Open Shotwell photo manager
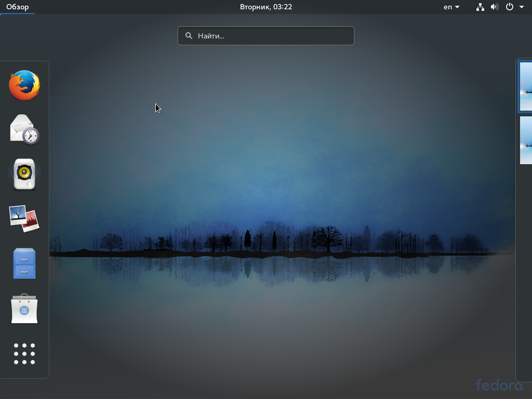The width and height of the screenshot is (532, 399). tap(24, 219)
